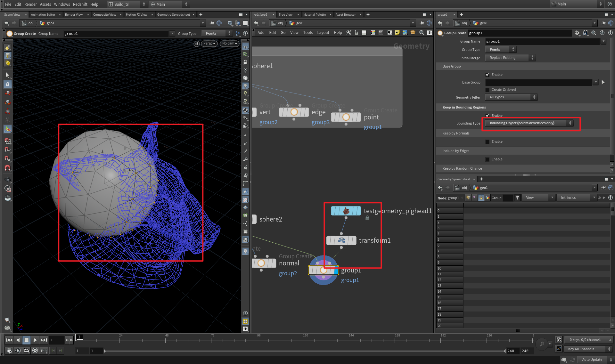Enable the Keep by Normals checkbox
This screenshot has height=364, width=615.
click(487, 142)
